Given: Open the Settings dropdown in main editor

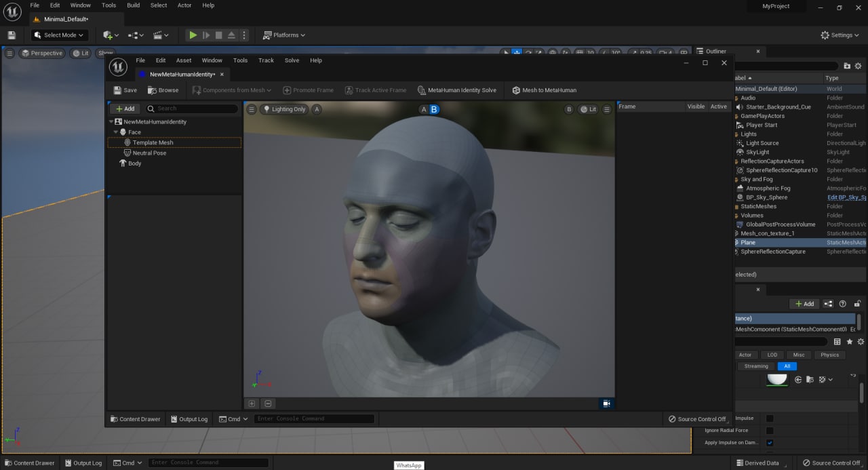Looking at the screenshot, I should [840, 35].
